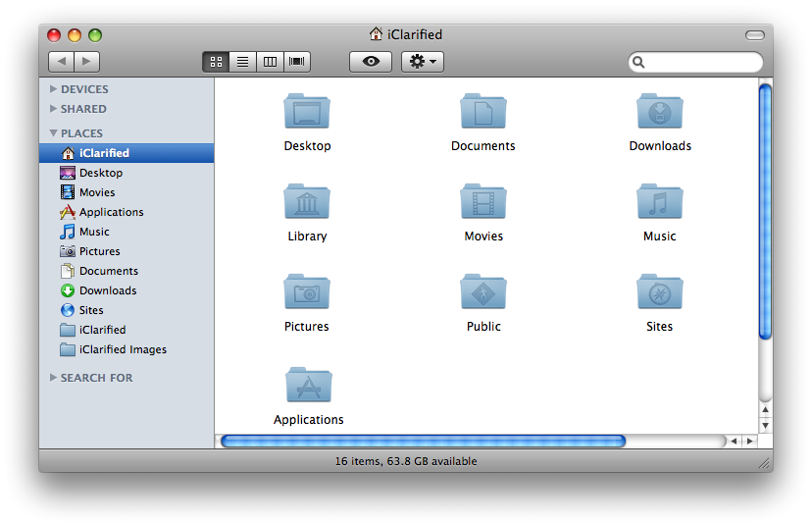Viewport: 812px width, 526px height.
Task: Select Movies in the sidebar
Action: click(x=97, y=192)
